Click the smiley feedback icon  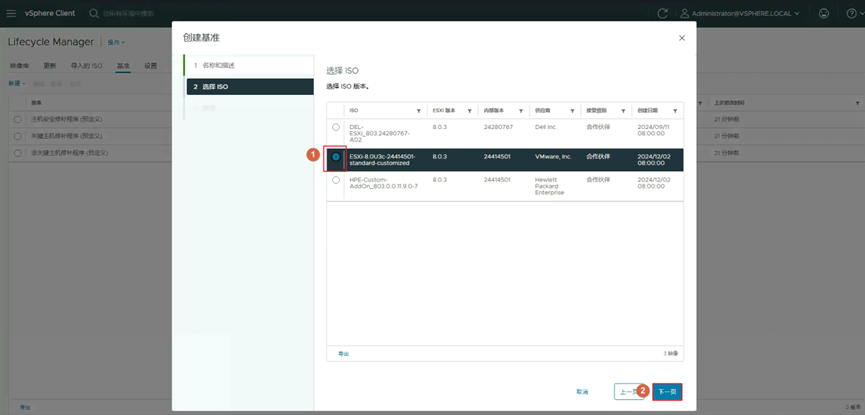[x=824, y=13]
